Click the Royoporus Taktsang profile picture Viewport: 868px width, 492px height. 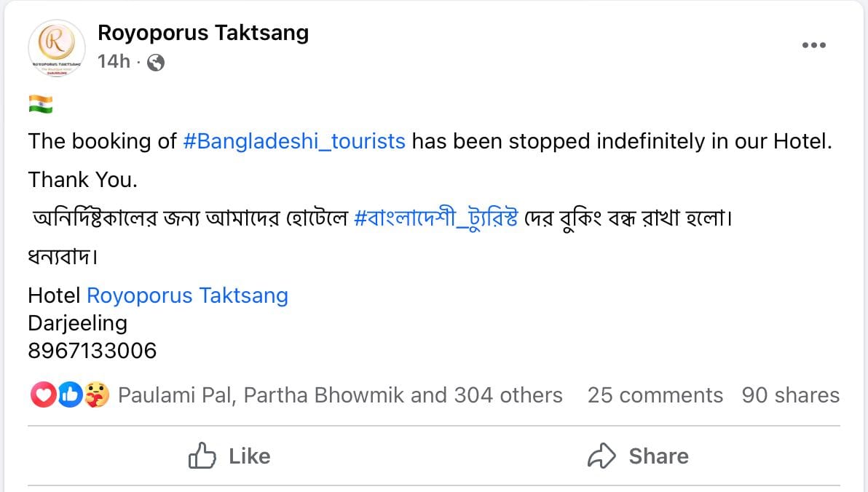tap(57, 48)
